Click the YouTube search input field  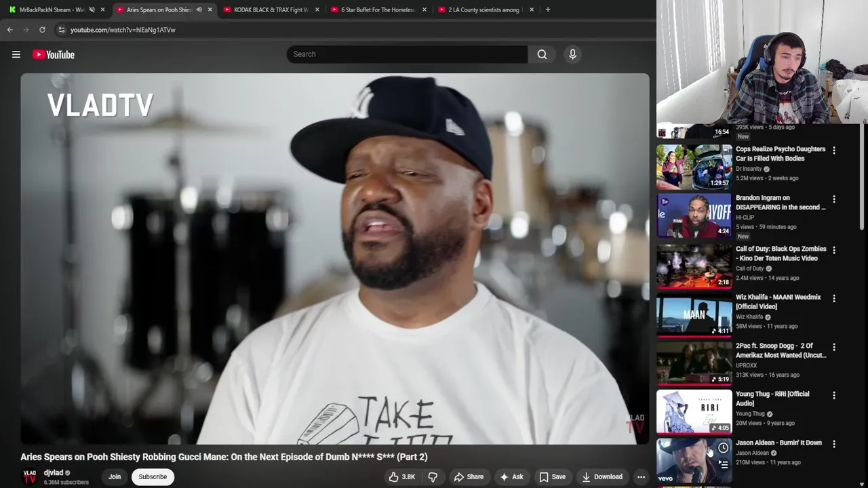pos(407,54)
